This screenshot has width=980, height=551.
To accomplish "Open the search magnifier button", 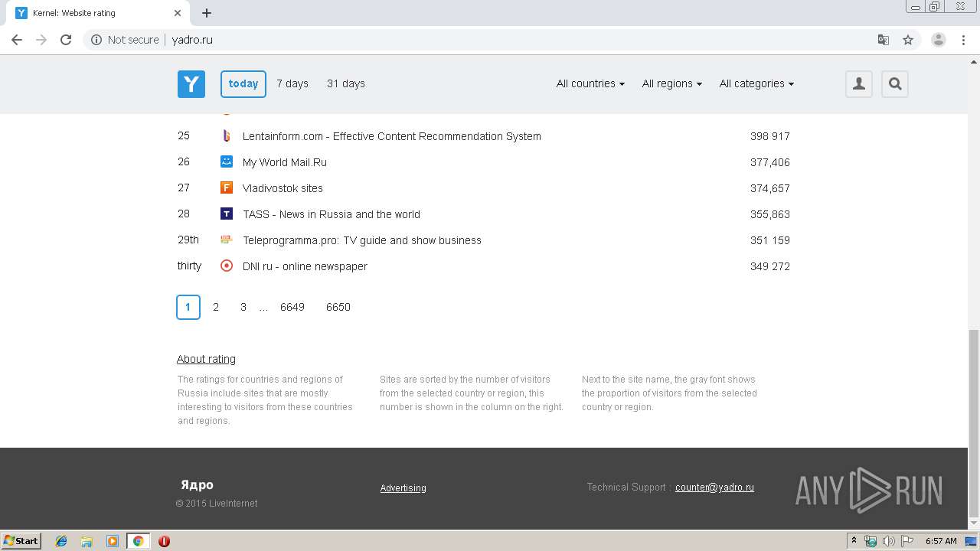I will 894,84.
